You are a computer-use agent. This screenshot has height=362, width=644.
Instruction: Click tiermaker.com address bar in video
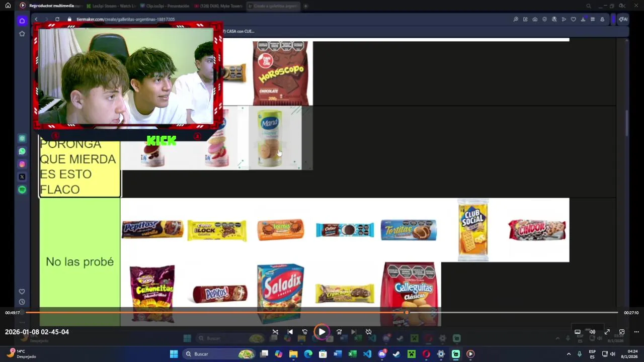pos(126,19)
